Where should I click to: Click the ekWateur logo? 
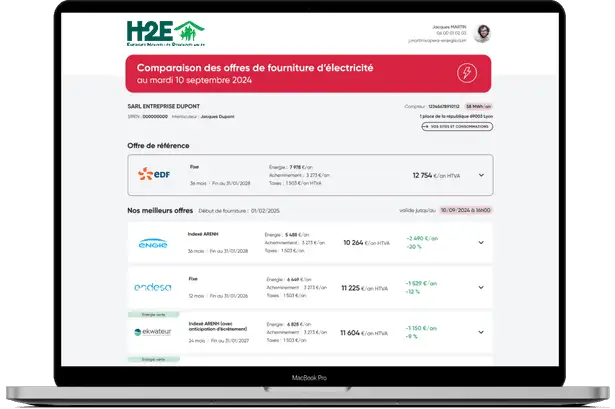pyautogui.click(x=153, y=332)
